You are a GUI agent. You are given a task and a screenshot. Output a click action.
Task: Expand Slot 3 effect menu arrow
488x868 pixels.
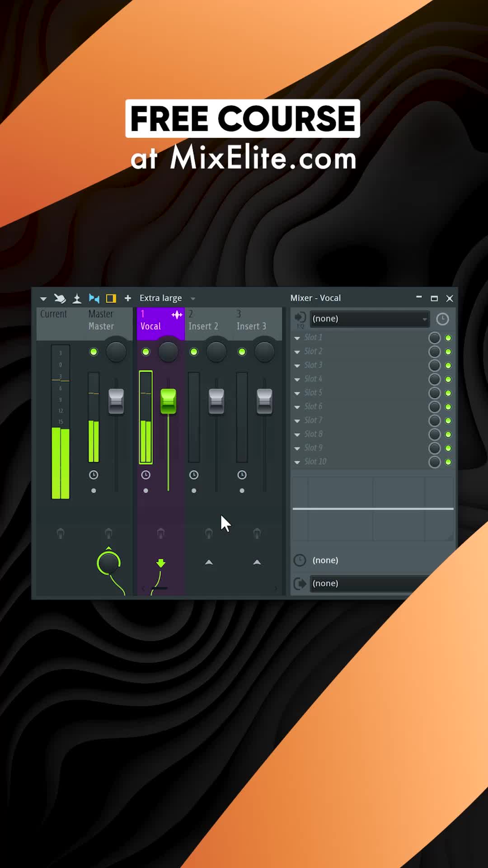(297, 366)
